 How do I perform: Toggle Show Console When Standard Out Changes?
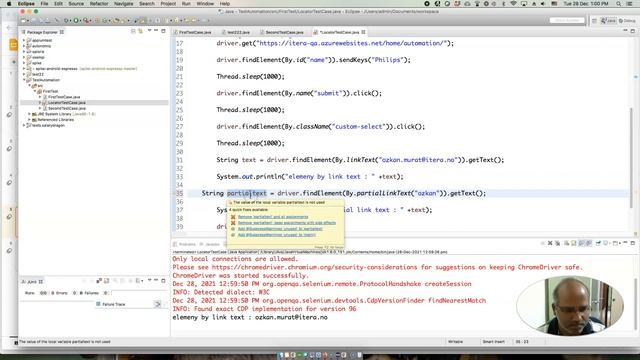[x=581, y=243]
